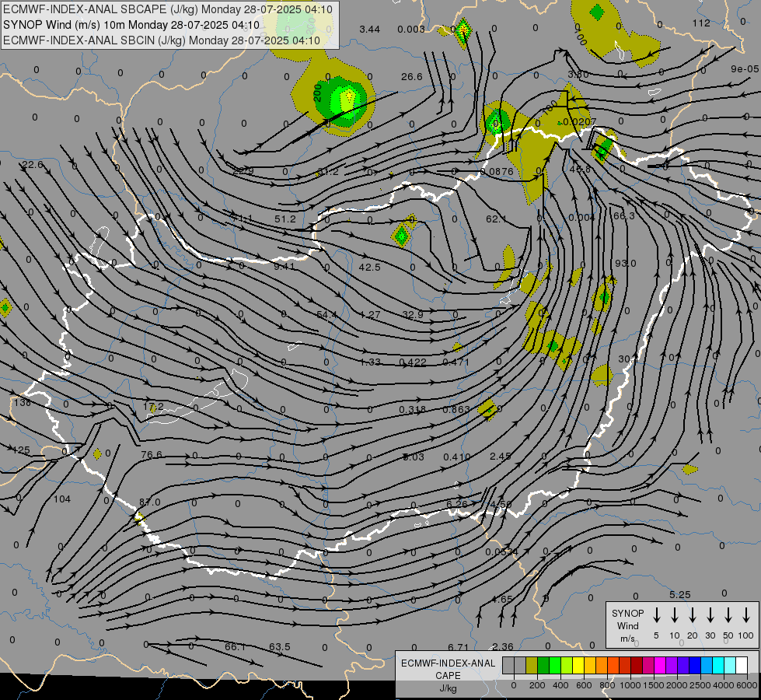This screenshot has width=761, height=700.
Task: Click the SYNOP Wind 10m header line
Action: [x=131, y=25]
